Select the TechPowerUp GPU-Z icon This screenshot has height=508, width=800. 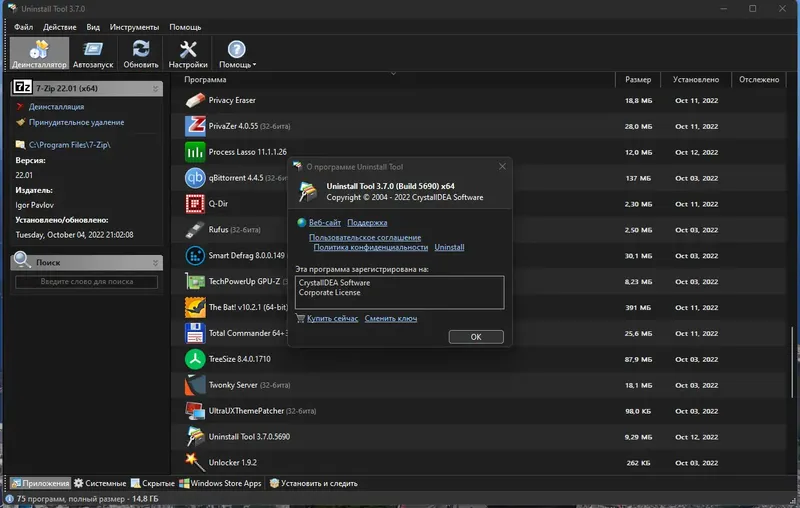tap(195, 282)
